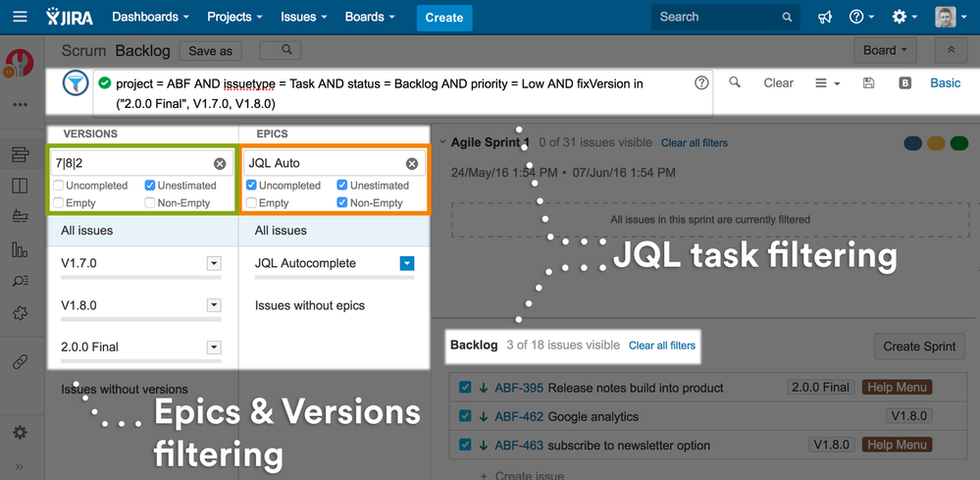The width and height of the screenshot is (980, 480).
Task: Click the B board icon
Action: [905, 83]
